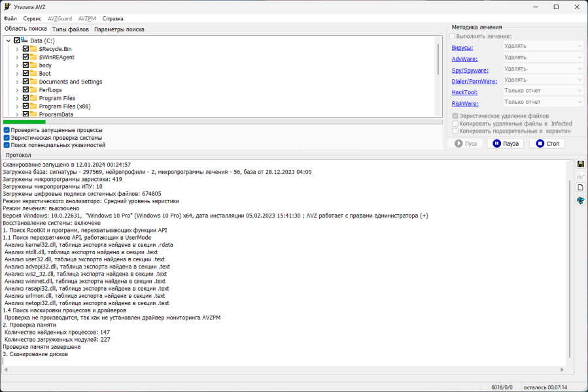
Task: Click the Data (C:) drive icon
Action: pos(24,40)
